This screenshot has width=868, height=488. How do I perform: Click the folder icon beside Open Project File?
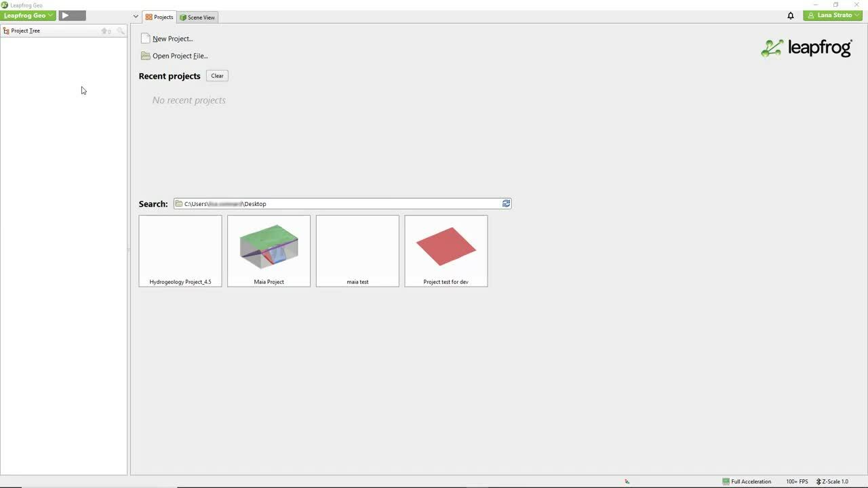(145, 56)
